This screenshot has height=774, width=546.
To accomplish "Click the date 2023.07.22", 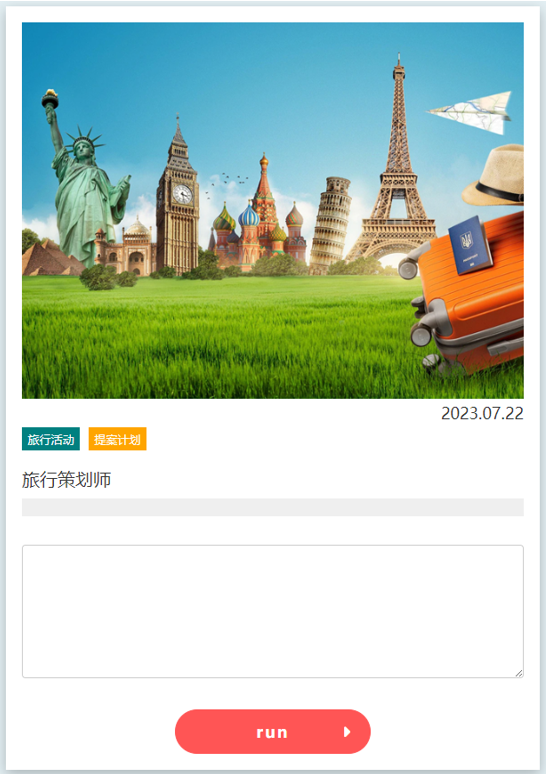I will (x=482, y=413).
